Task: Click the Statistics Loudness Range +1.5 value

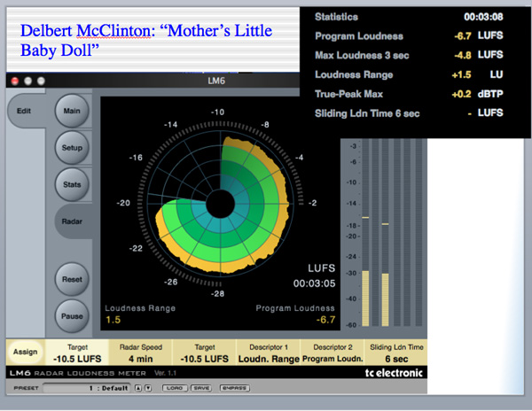Action: (461, 74)
